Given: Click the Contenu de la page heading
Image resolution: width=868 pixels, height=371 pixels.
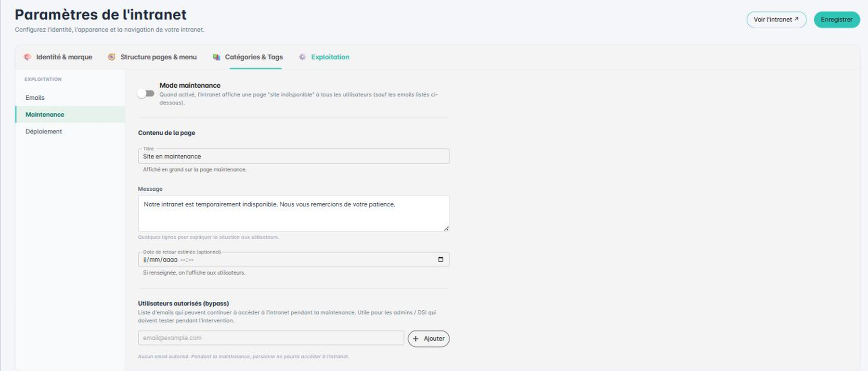Looking at the screenshot, I should click(167, 133).
